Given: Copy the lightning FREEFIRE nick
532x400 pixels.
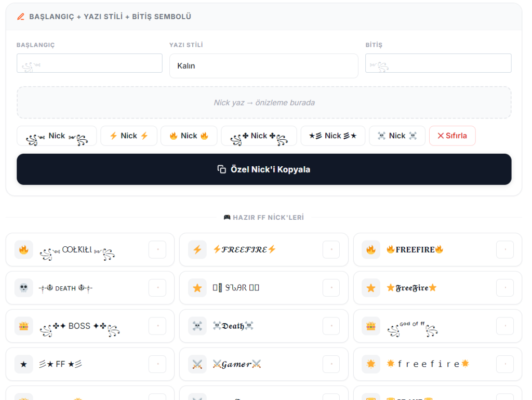Looking at the screenshot, I should click(x=331, y=250).
